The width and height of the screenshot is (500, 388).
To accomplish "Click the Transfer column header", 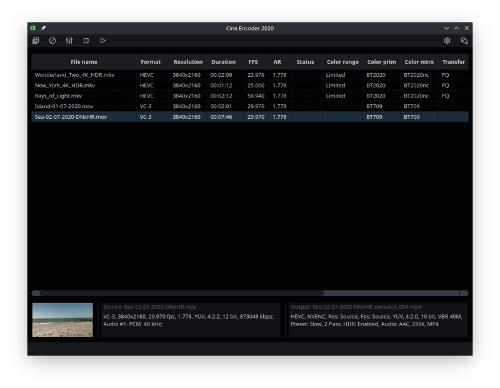I will coord(453,62).
